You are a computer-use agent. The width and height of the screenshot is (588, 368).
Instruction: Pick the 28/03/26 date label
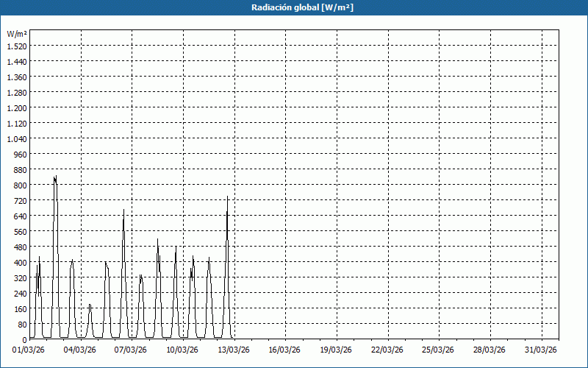pos(490,350)
